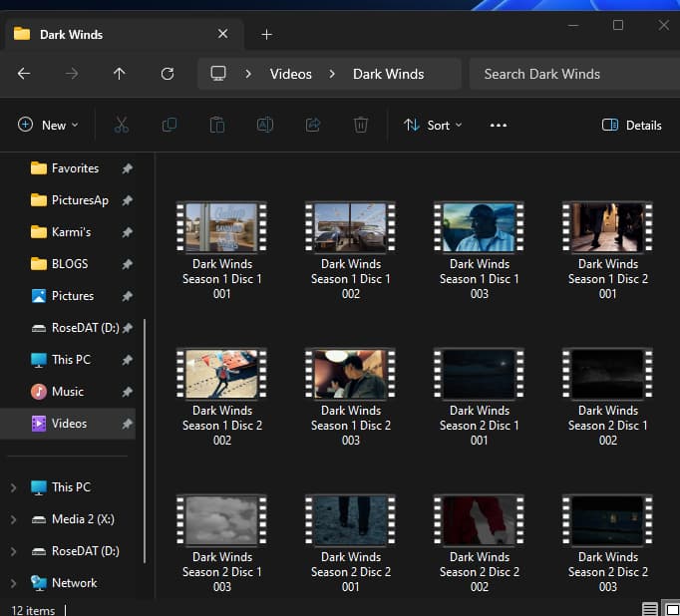680x616 pixels.
Task: Click the Search Dark Winds field
Action: pos(574,74)
